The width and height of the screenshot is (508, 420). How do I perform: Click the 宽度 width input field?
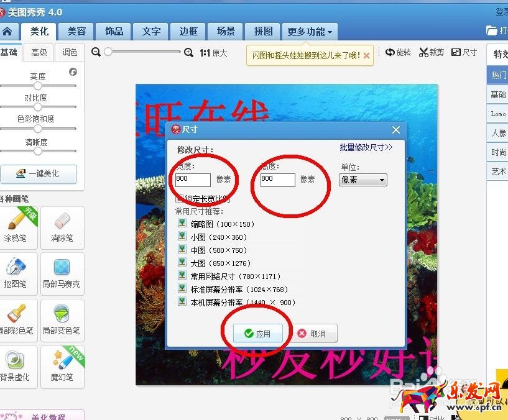point(192,180)
